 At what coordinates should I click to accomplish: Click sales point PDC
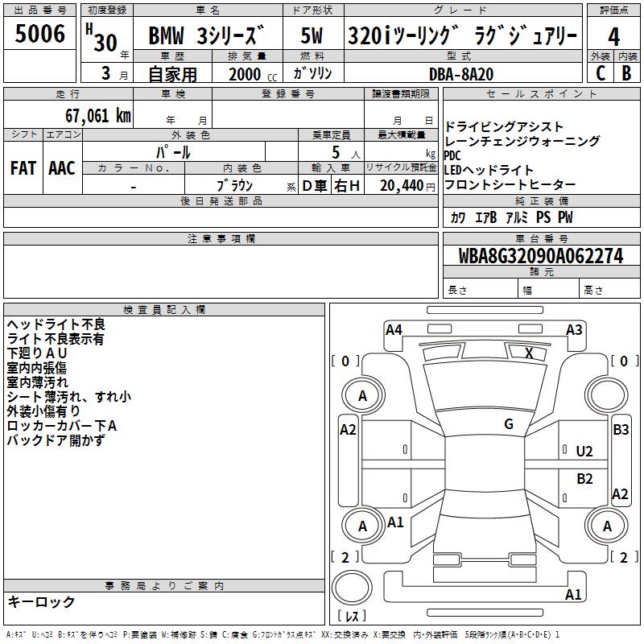click(452, 155)
